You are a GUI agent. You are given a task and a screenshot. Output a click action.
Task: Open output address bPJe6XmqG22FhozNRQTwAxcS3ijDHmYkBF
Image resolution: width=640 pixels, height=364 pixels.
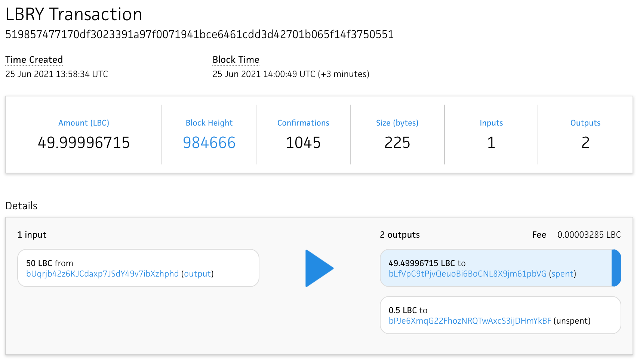point(470,321)
